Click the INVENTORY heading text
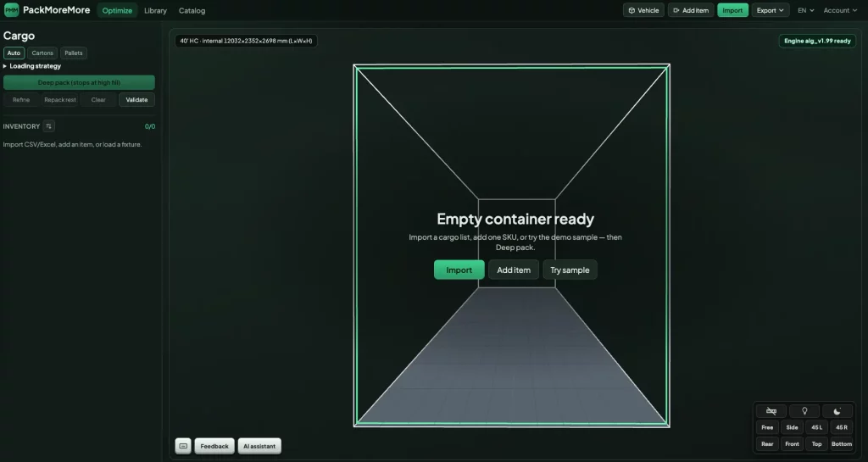This screenshot has width=868, height=462. click(21, 126)
